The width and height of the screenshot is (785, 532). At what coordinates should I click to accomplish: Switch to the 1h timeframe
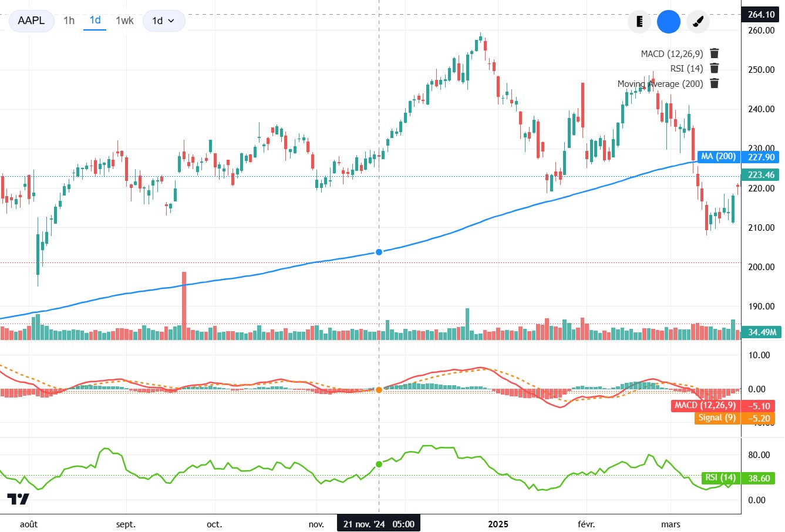point(69,21)
